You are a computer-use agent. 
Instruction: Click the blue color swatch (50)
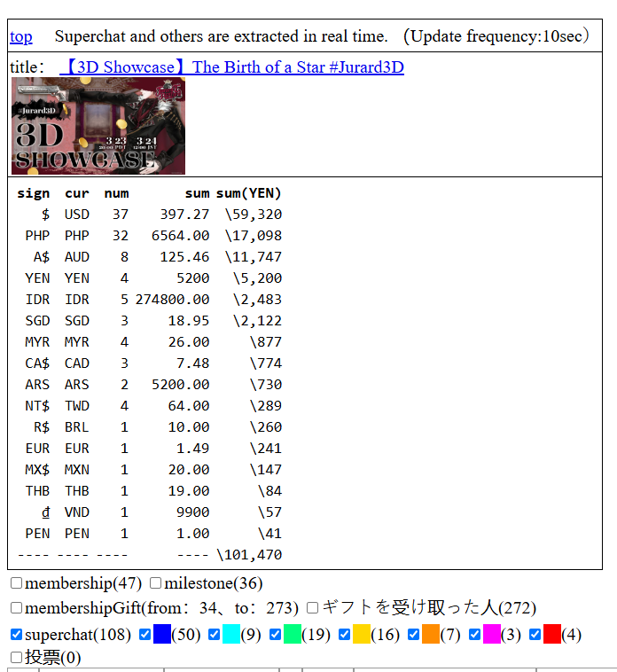pyautogui.click(x=162, y=634)
